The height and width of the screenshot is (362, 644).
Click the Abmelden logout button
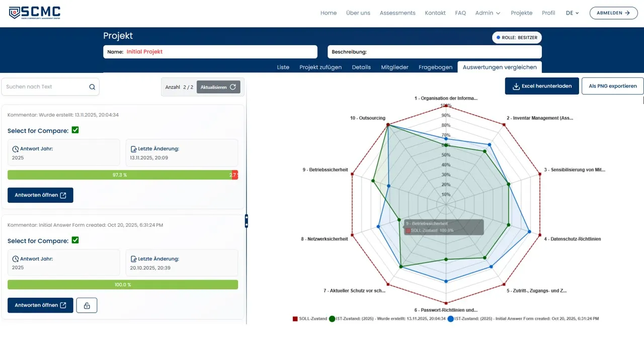pyautogui.click(x=613, y=13)
